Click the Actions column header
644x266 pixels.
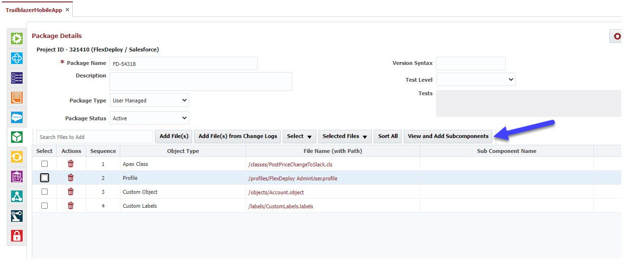point(71,151)
